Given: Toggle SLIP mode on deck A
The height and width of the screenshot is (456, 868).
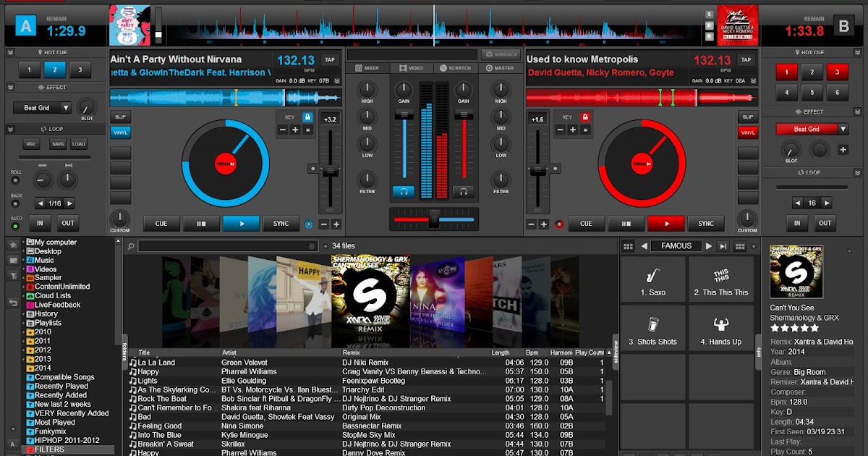Looking at the screenshot, I should pyautogui.click(x=121, y=117).
